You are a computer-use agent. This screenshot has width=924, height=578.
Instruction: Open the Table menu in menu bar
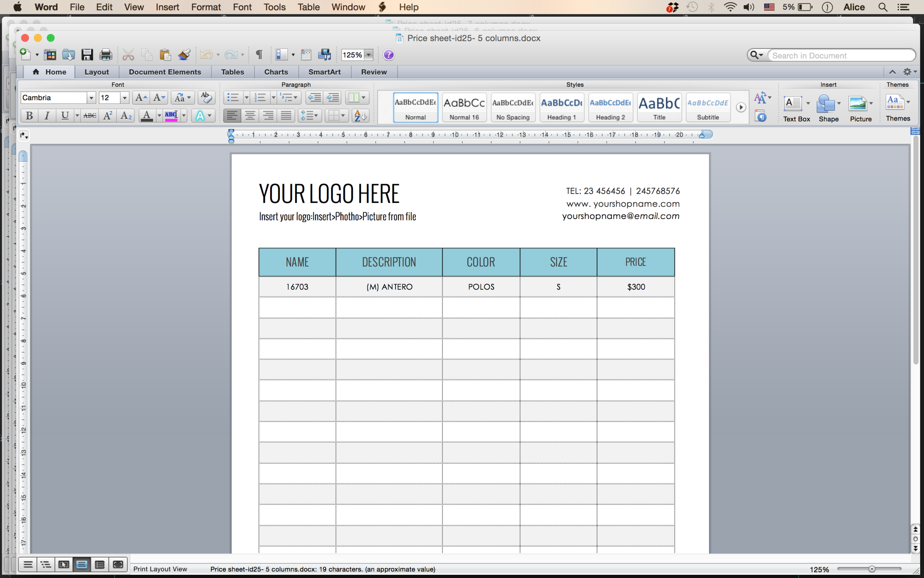point(309,7)
